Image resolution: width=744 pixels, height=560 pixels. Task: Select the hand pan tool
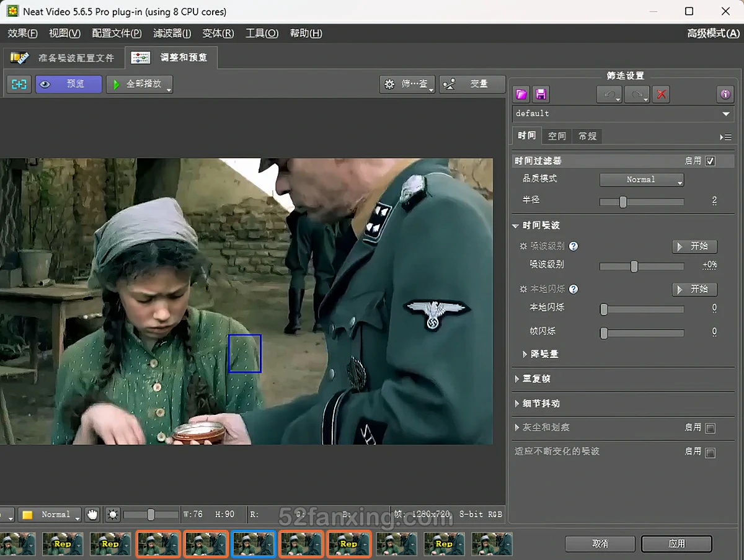(x=92, y=514)
